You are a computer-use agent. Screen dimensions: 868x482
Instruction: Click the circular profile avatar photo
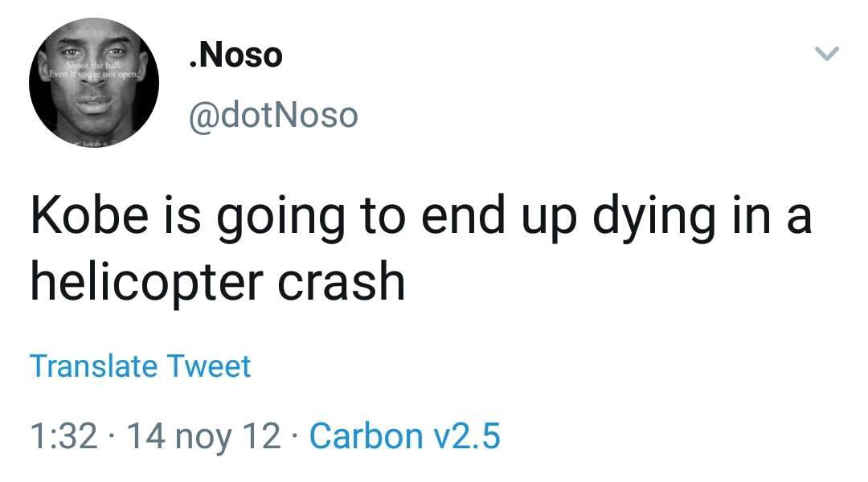94,84
